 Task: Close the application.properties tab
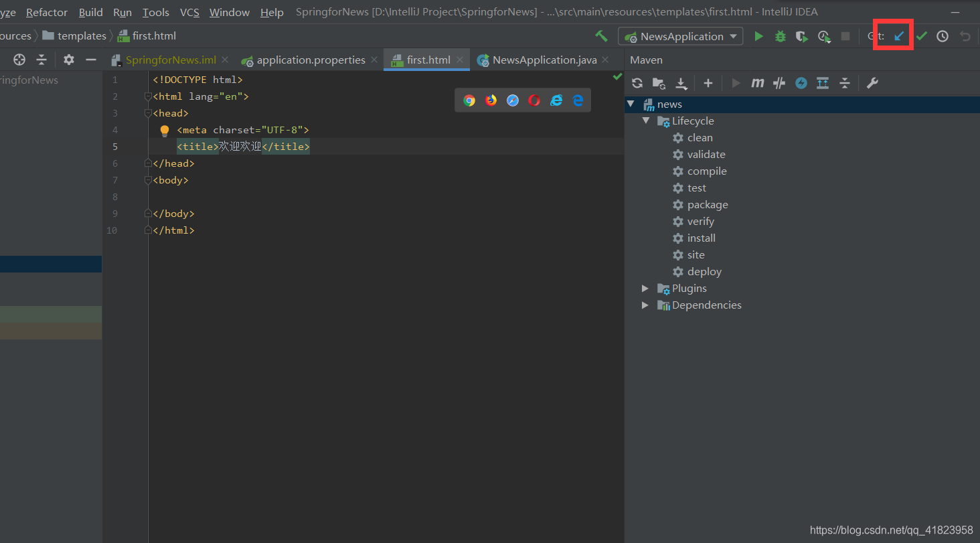[x=374, y=59]
